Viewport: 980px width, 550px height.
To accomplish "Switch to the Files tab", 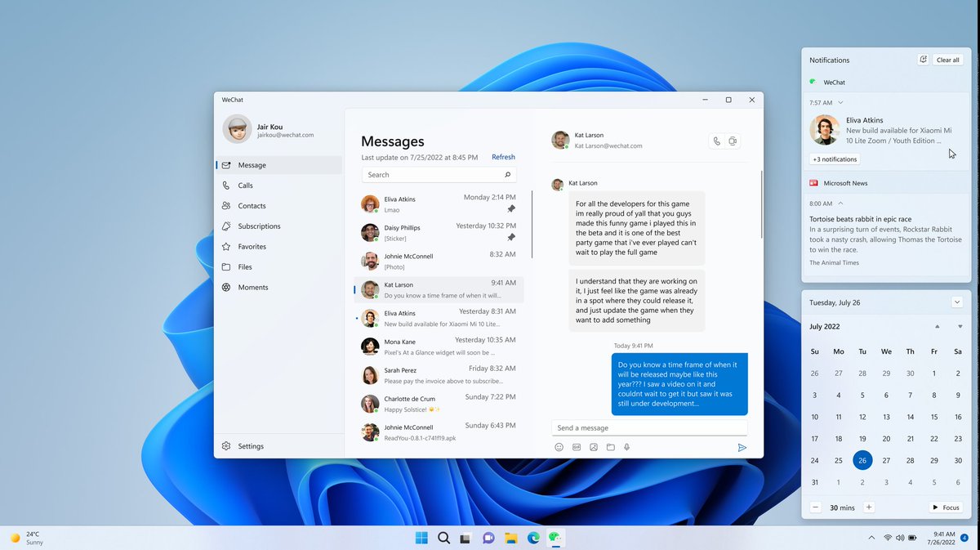I will coord(243,266).
